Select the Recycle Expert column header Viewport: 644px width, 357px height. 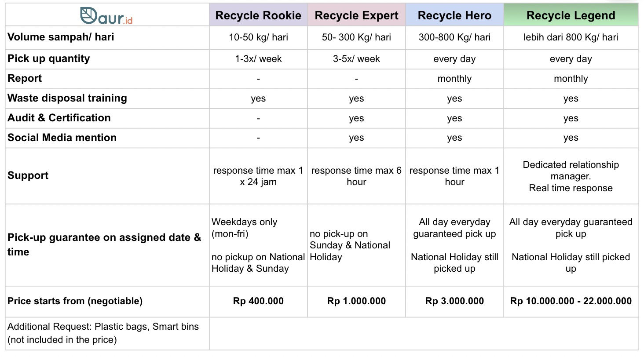click(356, 16)
